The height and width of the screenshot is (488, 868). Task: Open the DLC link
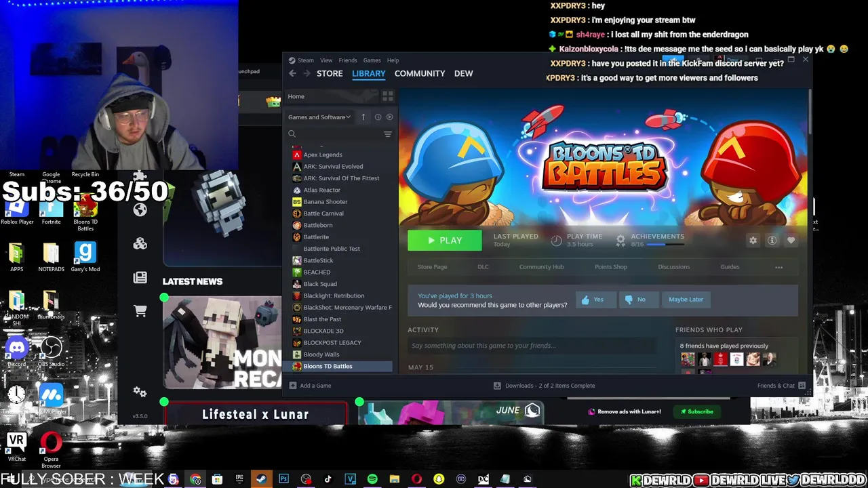point(483,267)
